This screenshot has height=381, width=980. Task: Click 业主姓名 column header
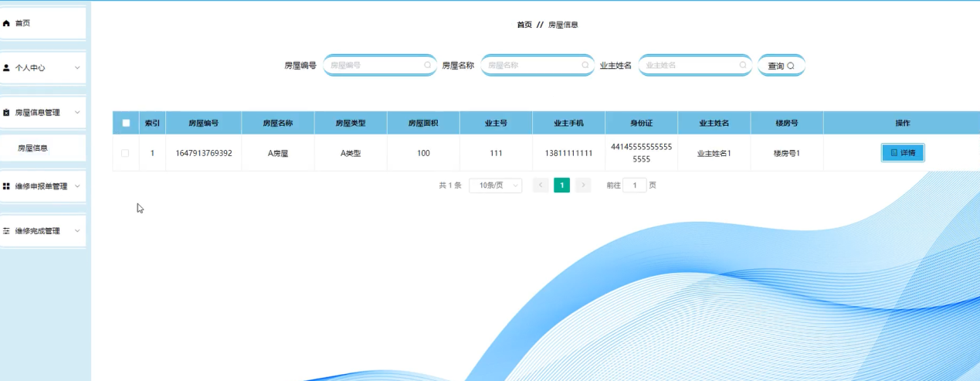pos(714,123)
